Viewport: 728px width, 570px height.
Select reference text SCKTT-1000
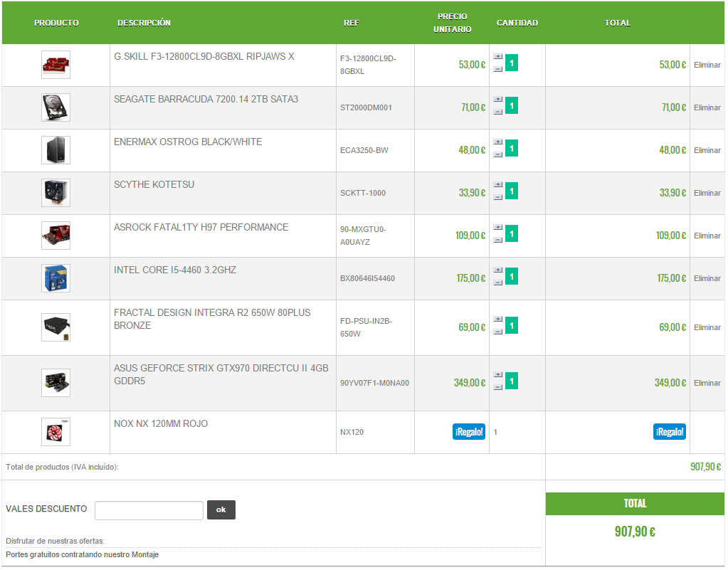point(363,193)
